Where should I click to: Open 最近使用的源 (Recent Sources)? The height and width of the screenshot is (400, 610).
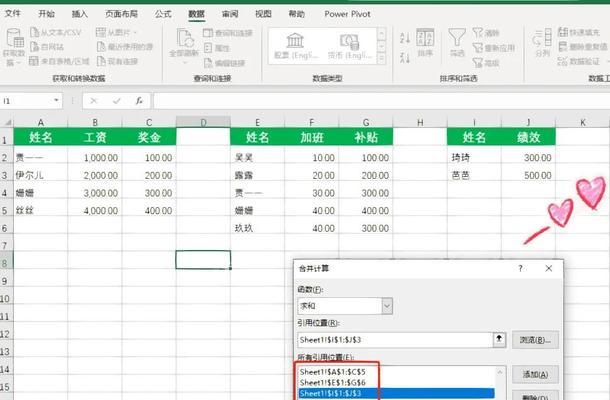click(124, 47)
